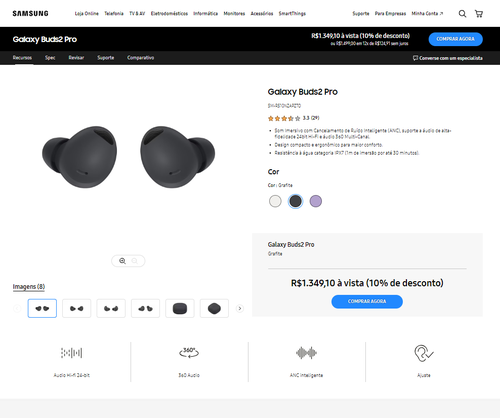
Task: Switch to Suporte tab in product bar
Action: [106, 58]
